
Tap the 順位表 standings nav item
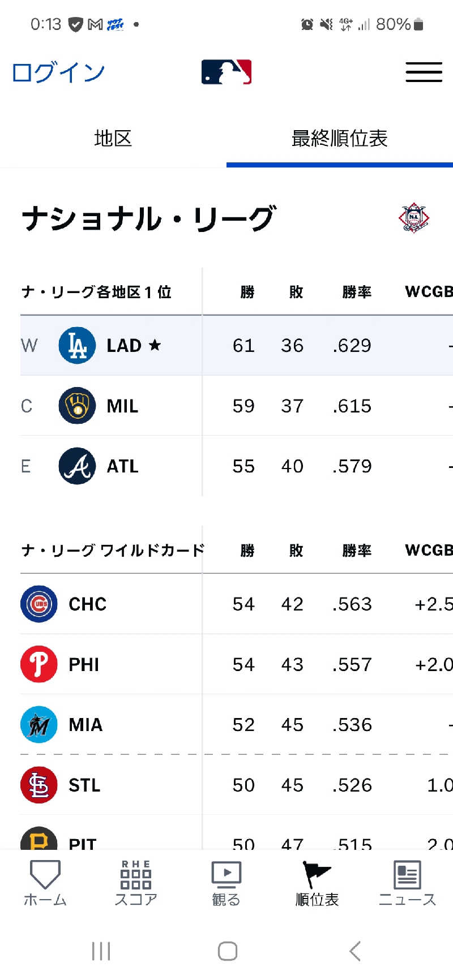[x=317, y=884]
